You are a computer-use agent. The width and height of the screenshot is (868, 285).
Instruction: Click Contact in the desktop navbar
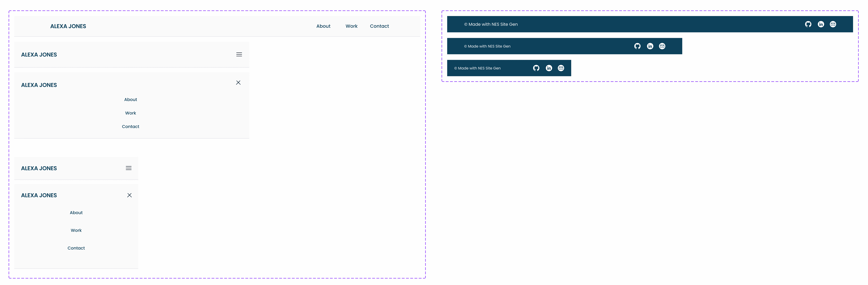click(x=379, y=26)
